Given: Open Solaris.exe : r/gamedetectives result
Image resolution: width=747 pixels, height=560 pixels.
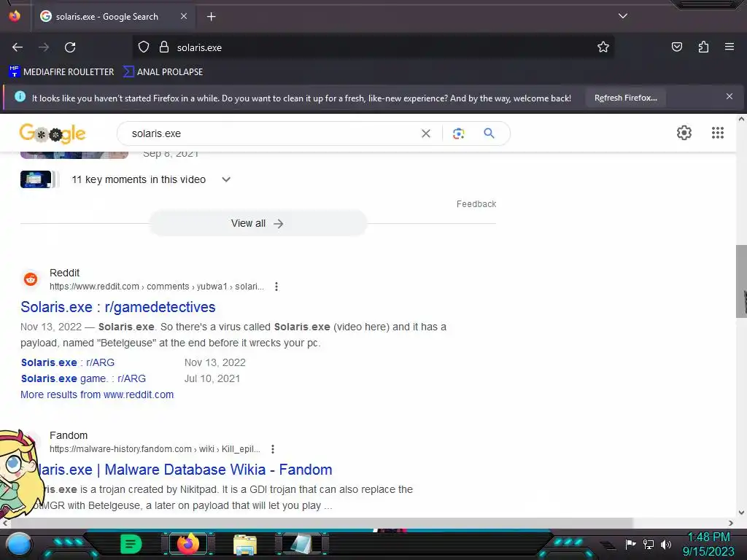Looking at the screenshot, I should pos(118,307).
